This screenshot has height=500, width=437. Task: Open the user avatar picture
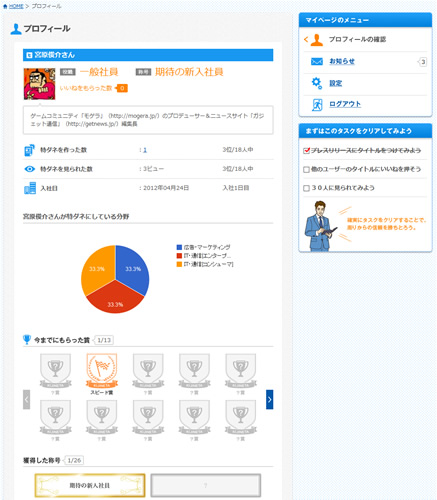[x=39, y=84]
